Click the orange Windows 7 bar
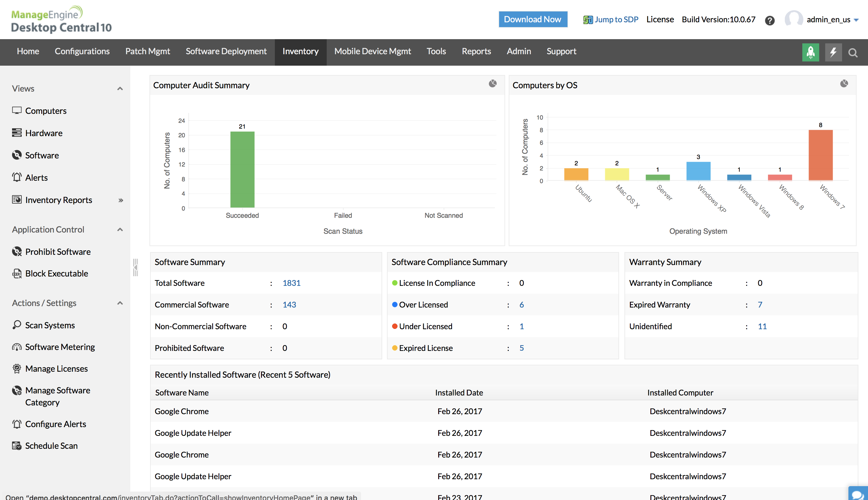Viewport: 868px width, 500px height. pos(820,155)
